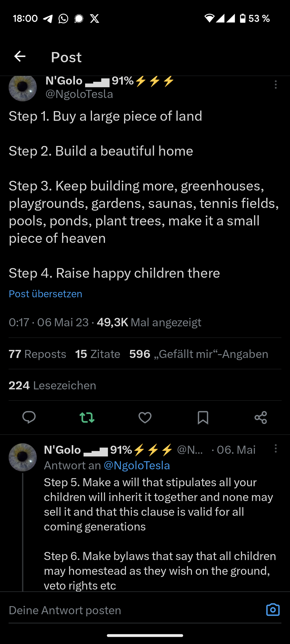Tap Telegram notification icon in status bar
The image size is (290, 644).
point(48,19)
